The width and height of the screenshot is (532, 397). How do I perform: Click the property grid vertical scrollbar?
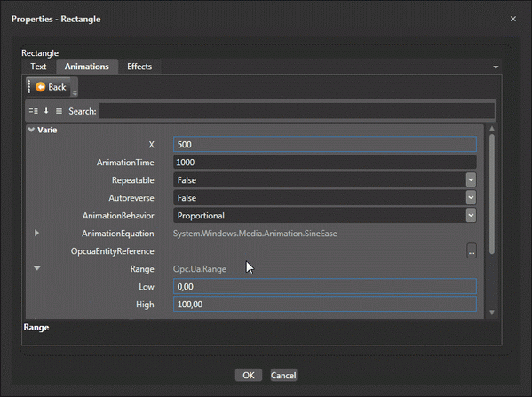click(492, 195)
